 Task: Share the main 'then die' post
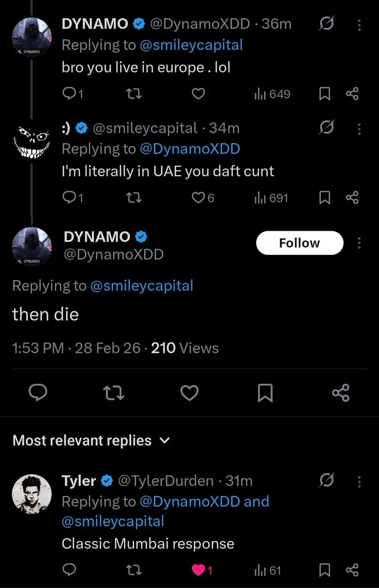coord(341,393)
